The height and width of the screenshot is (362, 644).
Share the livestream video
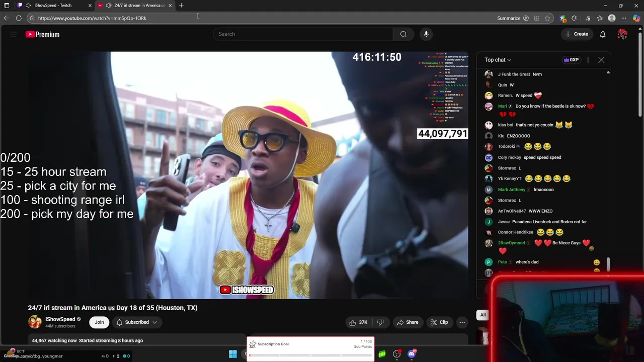[408, 322]
